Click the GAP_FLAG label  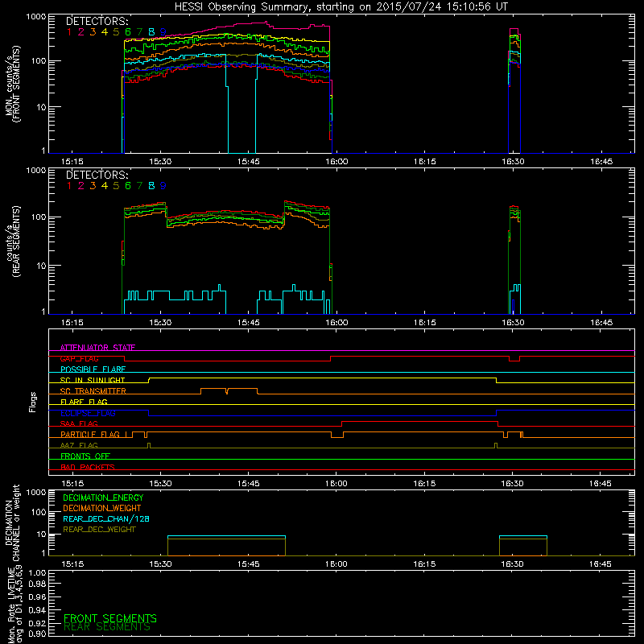click(x=79, y=358)
